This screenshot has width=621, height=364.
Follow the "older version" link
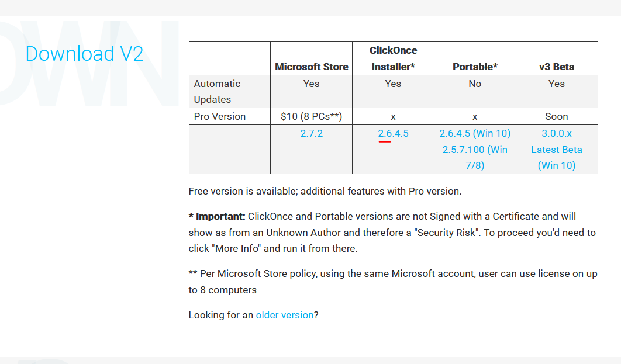click(285, 315)
